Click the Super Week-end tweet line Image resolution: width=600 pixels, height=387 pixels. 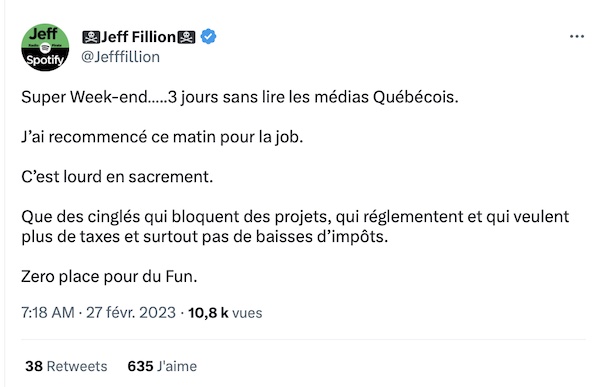pyautogui.click(x=240, y=97)
